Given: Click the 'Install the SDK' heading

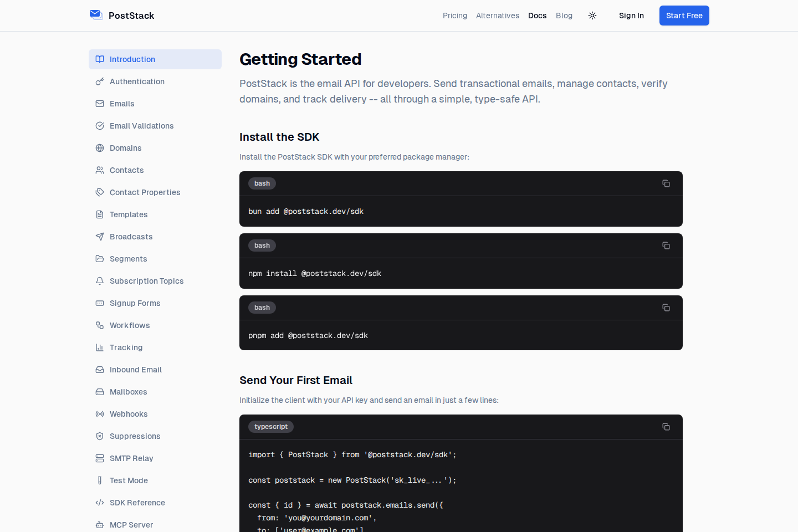Looking at the screenshot, I should pyautogui.click(x=279, y=137).
